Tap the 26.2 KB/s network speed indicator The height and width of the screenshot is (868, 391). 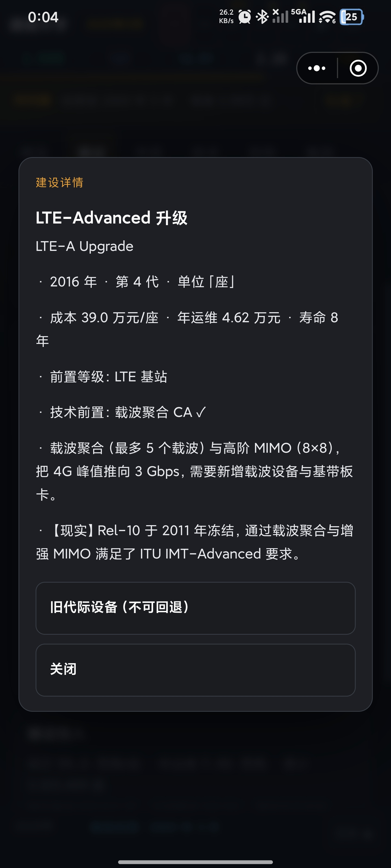click(x=226, y=17)
